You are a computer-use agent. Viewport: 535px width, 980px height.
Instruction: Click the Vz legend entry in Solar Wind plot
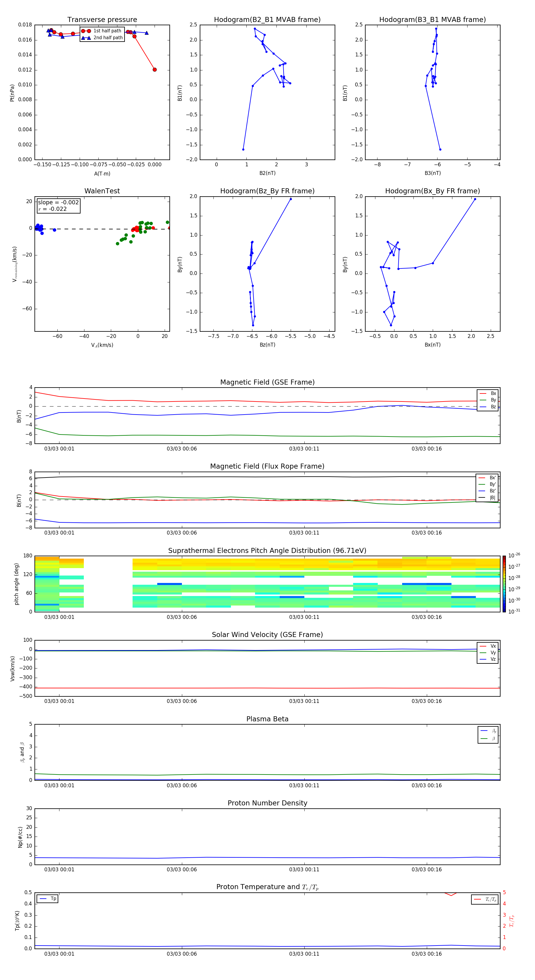point(488,659)
